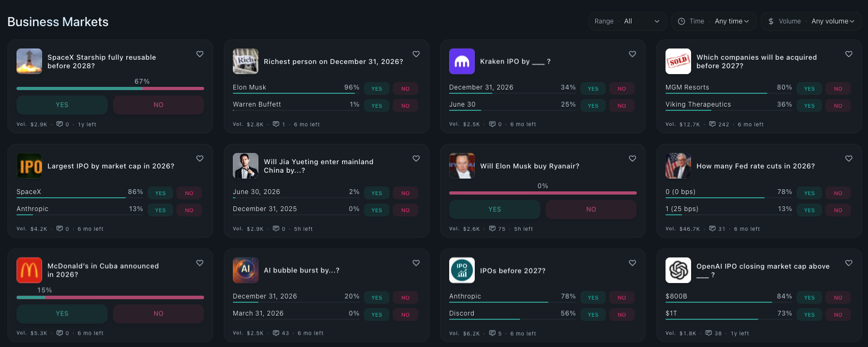
Task: Open 'AI bubble burst by...?' market title
Action: coord(302,271)
